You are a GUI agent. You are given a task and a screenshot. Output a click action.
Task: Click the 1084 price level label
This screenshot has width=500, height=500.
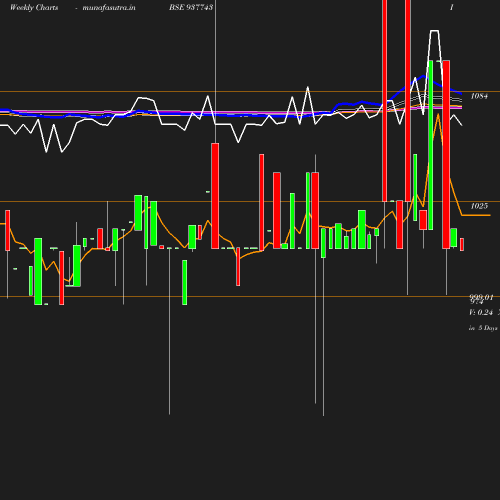point(479,96)
